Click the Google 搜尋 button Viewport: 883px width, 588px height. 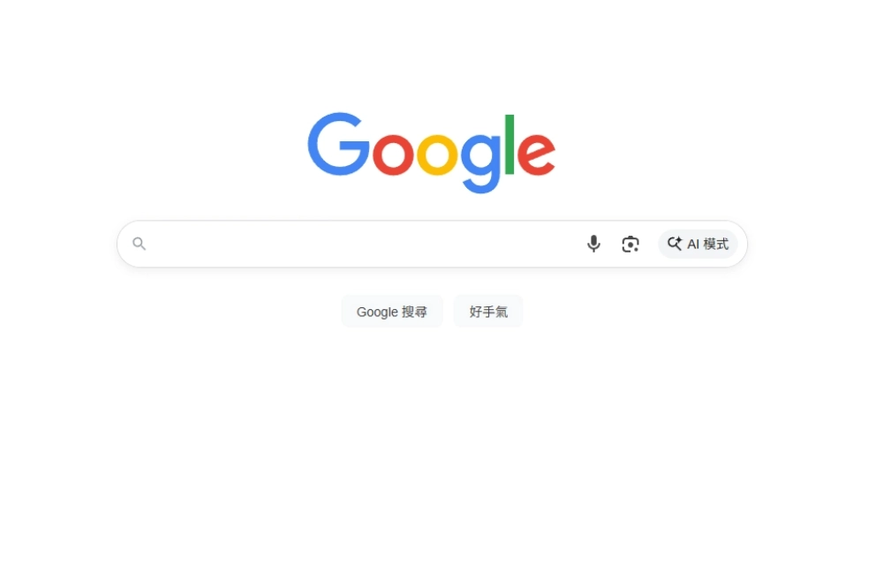(392, 312)
